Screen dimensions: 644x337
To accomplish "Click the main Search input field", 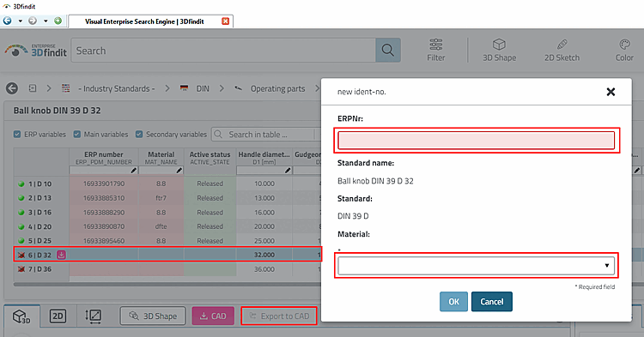I will (223, 51).
